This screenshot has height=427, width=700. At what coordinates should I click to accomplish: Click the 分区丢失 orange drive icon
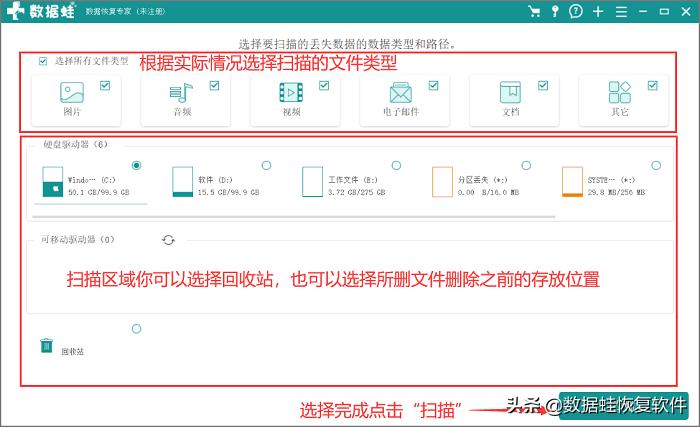[442, 182]
